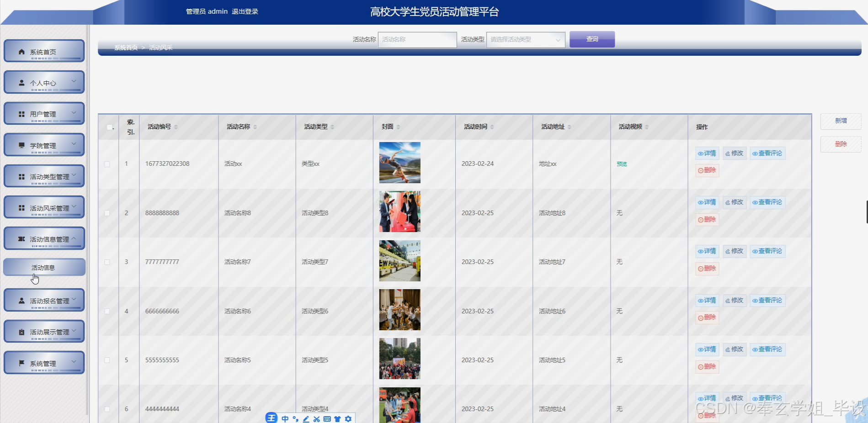This screenshot has height=423, width=868.
Task: Click the 活动展示管理 clipboard icon
Action: point(21,332)
